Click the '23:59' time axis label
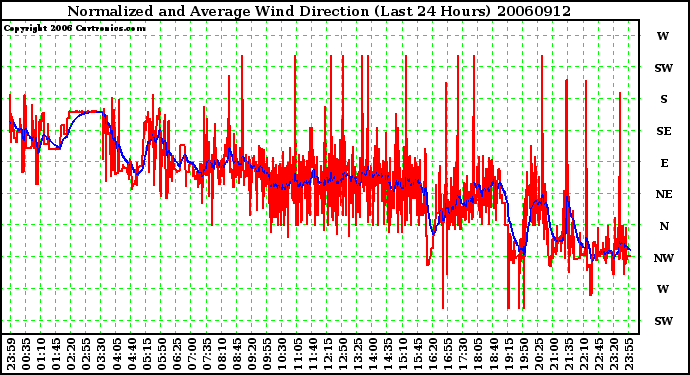 [11, 354]
